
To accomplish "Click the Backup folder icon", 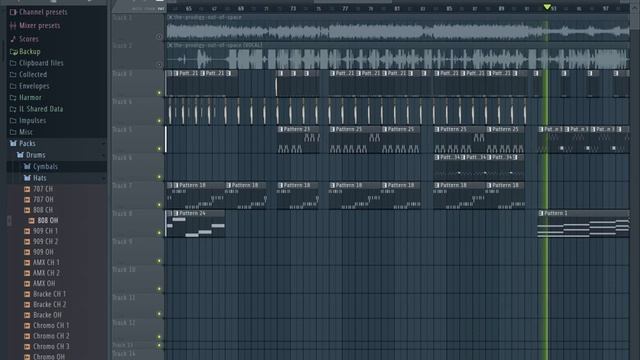I will click(x=13, y=52).
